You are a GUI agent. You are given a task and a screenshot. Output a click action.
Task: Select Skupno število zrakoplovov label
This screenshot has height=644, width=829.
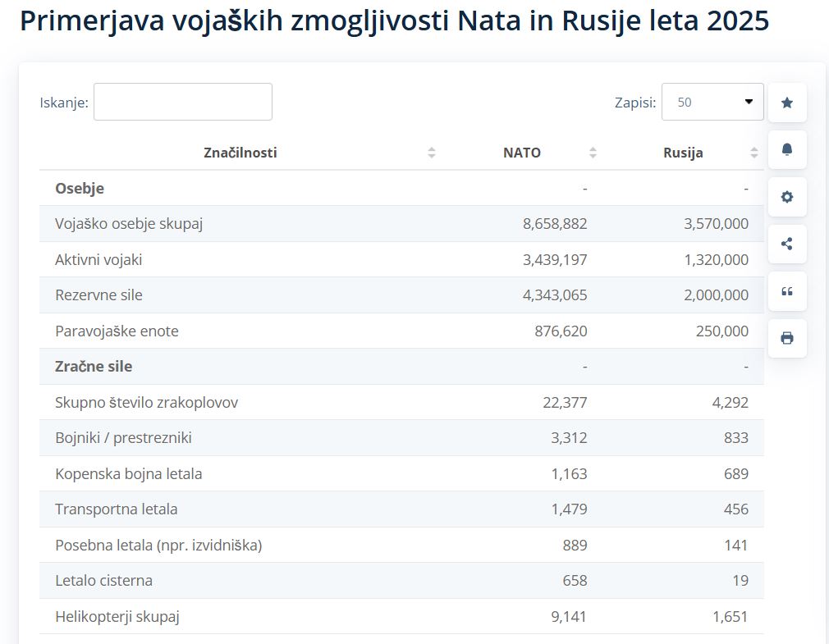(x=146, y=403)
